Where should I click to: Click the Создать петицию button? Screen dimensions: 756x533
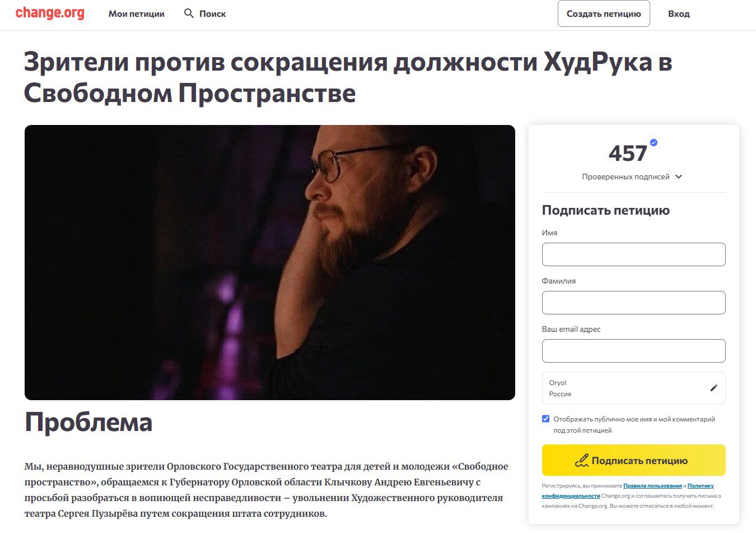[x=604, y=13]
